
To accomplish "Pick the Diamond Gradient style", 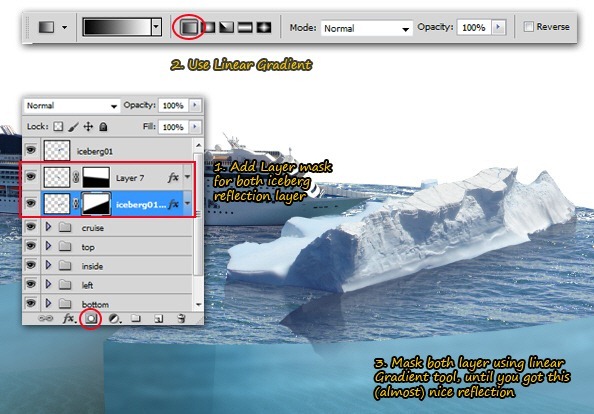I will [x=264, y=27].
